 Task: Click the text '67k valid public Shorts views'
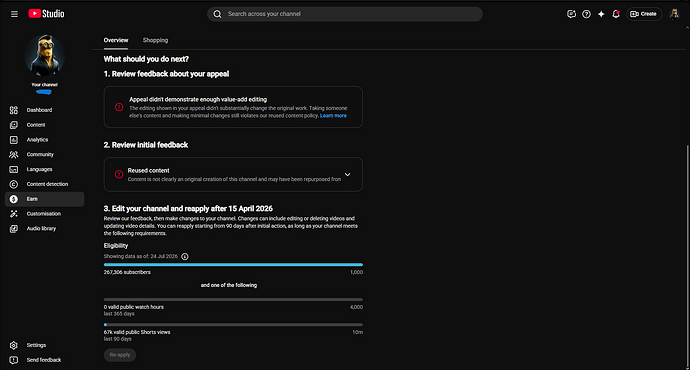(137, 332)
